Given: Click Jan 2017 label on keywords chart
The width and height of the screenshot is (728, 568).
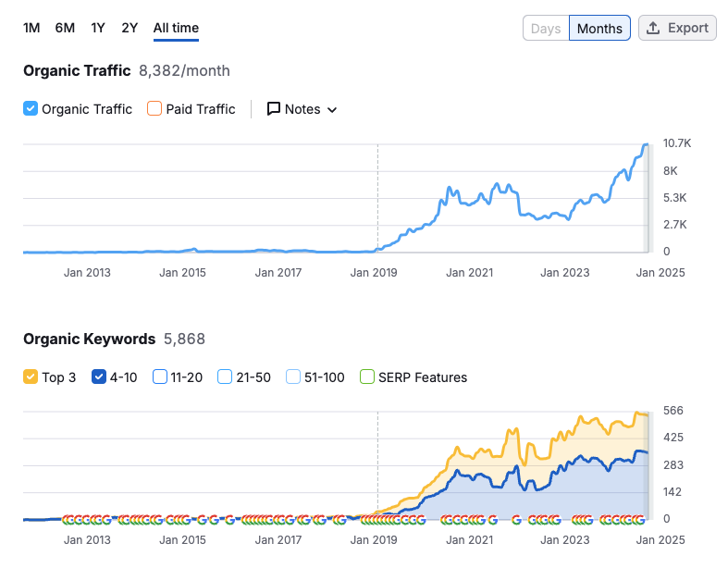Looking at the screenshot, I should point(278,540).
